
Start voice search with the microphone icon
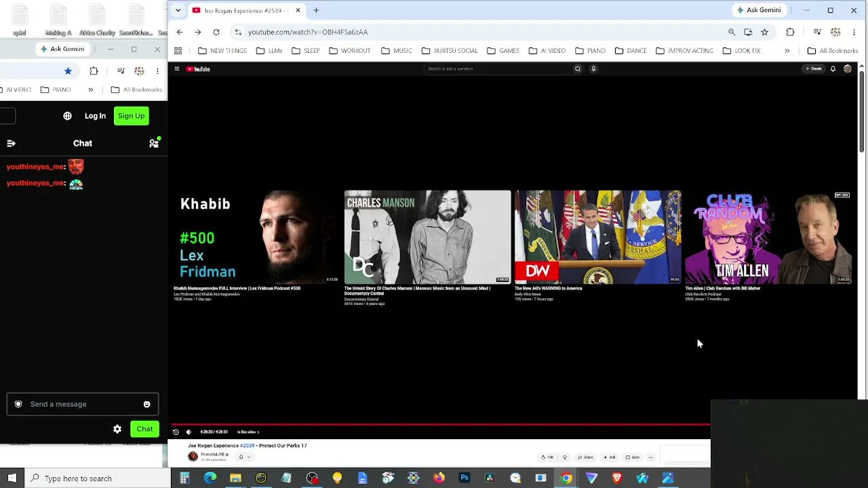(x=593, y=68)
